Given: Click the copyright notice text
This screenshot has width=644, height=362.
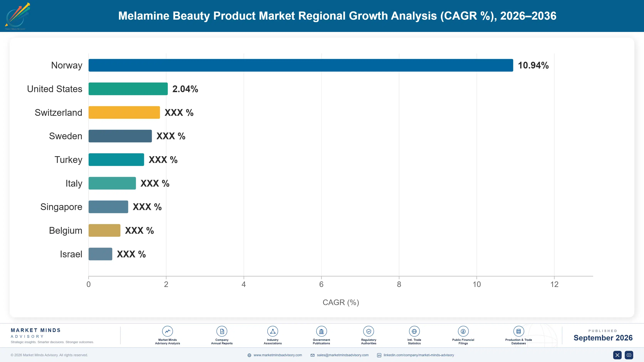Looking at the screenshot, I should point(49,355).
